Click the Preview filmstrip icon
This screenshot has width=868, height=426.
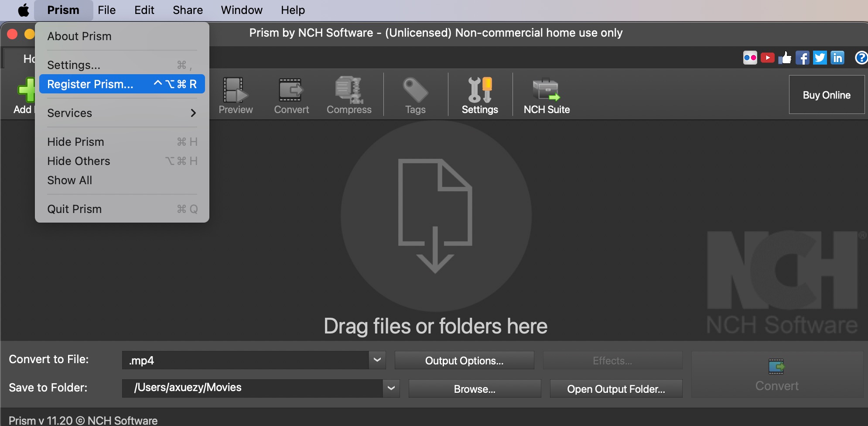(235, 90)
